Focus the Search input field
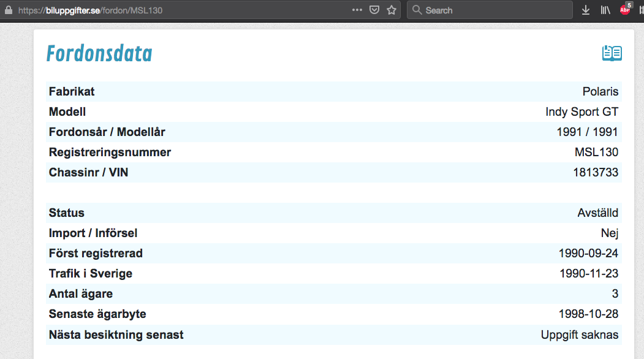 490,10
